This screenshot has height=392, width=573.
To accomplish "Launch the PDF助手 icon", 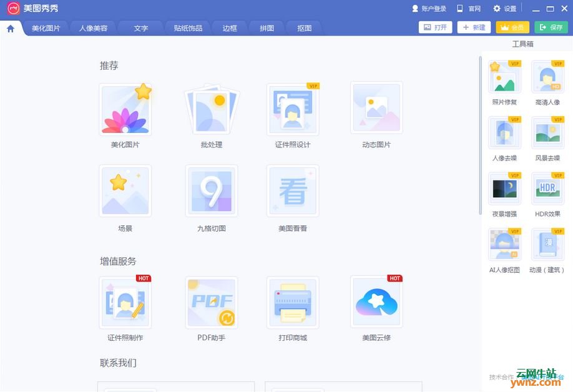I will click(x=212, y=302).
